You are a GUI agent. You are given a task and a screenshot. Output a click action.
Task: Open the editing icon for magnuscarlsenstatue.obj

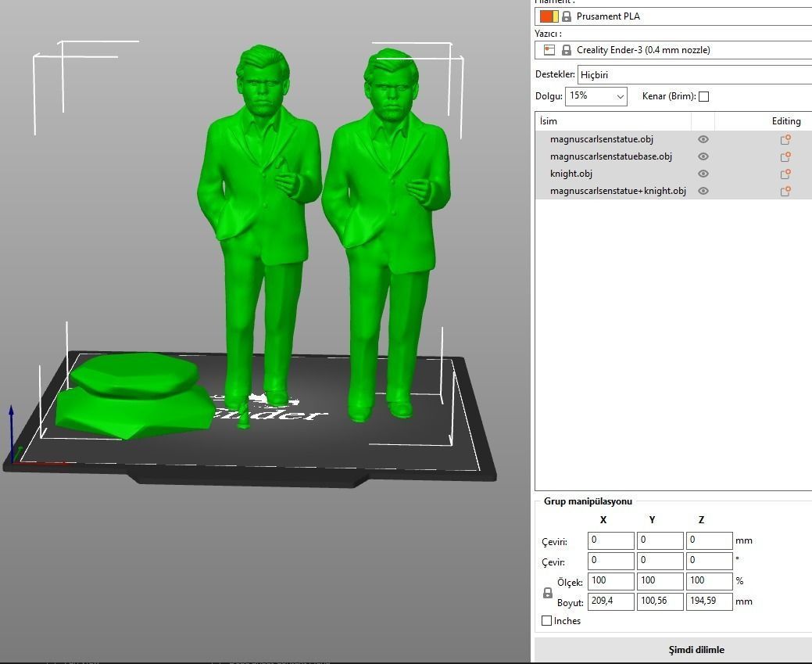click(x=785, y=139)
